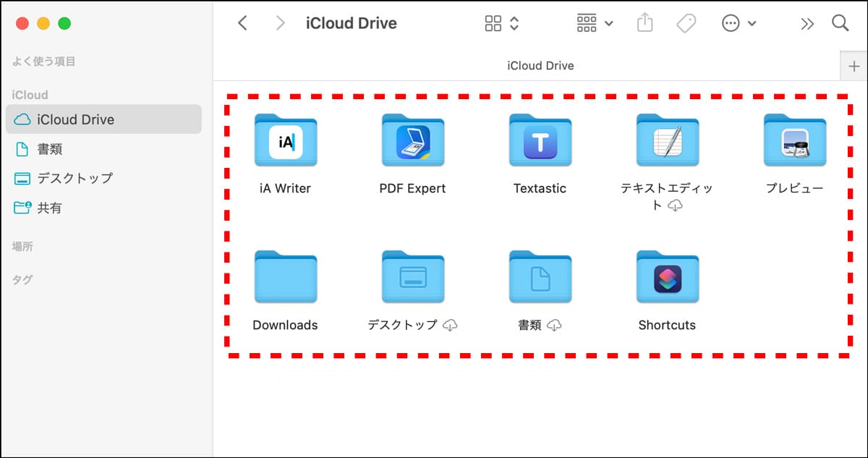Click the iA Writer label text
Image resolution: width=868 pixels, height=458 pixels.
(x=285, y=188)
